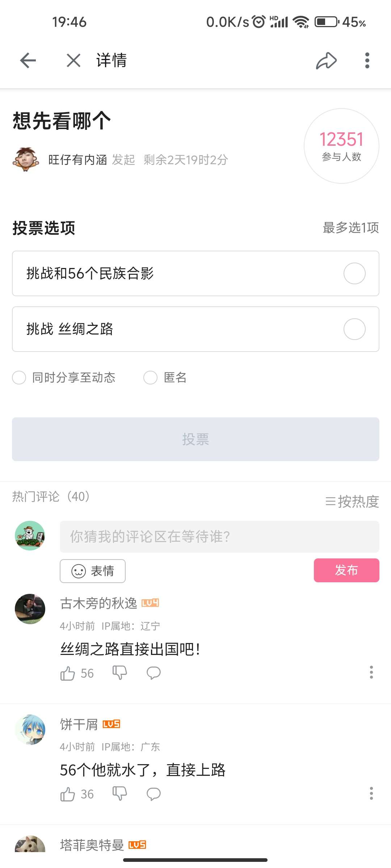Tap the share arrow icon
Viewport: 391px width, 868px height.
326,60
